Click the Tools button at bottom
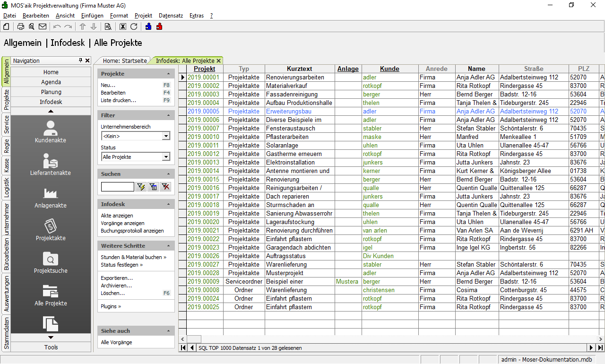 tap(51, 347)
